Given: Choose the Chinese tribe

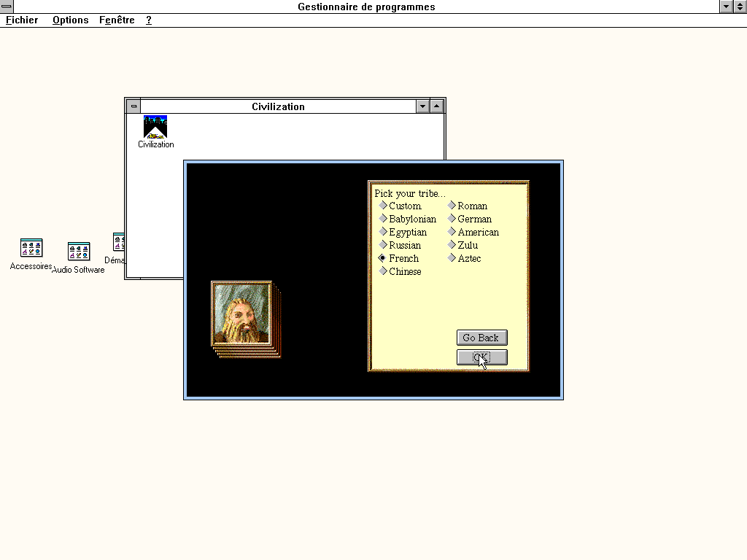Looking at the screenshot, I should click(x=400, y=271).
